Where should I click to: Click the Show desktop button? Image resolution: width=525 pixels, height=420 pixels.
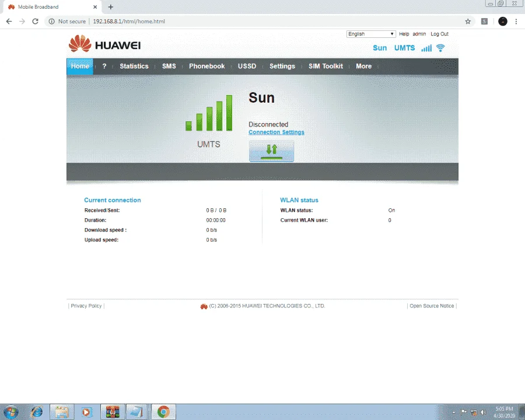coord(521,412)
